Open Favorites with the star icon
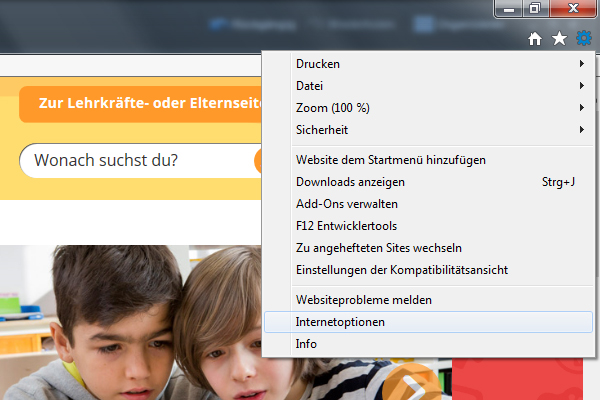 point(560,39)
